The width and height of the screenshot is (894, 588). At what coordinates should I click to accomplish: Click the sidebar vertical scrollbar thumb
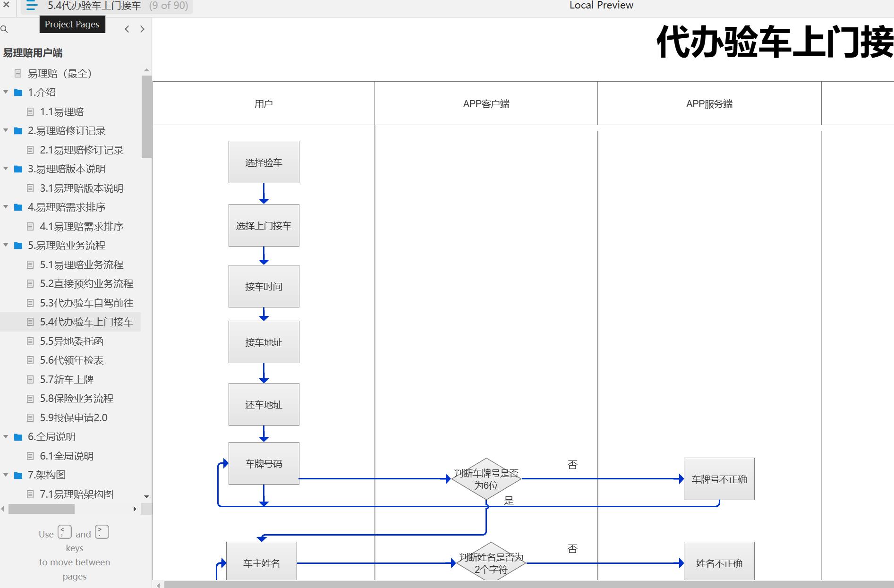coord(146,117)
